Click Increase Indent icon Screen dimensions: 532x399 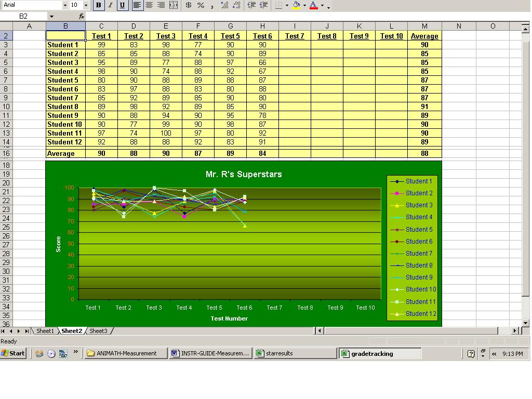pos(263,5)
